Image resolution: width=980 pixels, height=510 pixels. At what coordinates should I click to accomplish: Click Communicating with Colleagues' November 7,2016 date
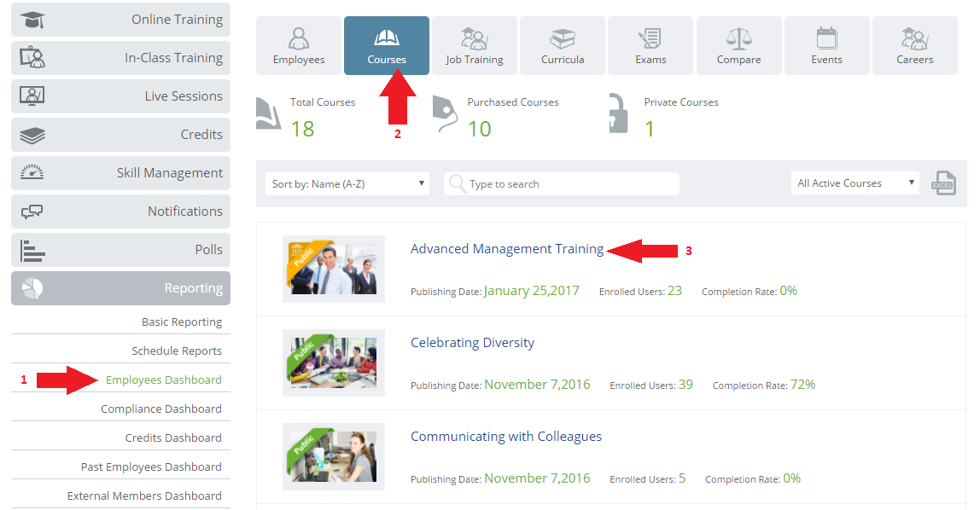[x=537, y=478]
